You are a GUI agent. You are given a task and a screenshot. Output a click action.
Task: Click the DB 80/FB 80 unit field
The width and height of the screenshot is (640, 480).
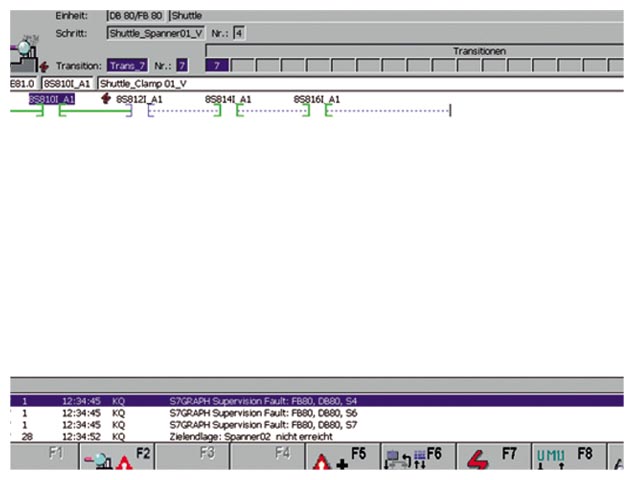coord(135,16)
